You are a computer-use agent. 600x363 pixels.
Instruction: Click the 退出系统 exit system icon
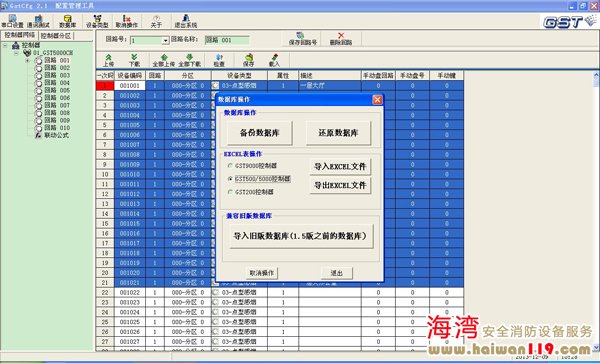pos(186,21)
